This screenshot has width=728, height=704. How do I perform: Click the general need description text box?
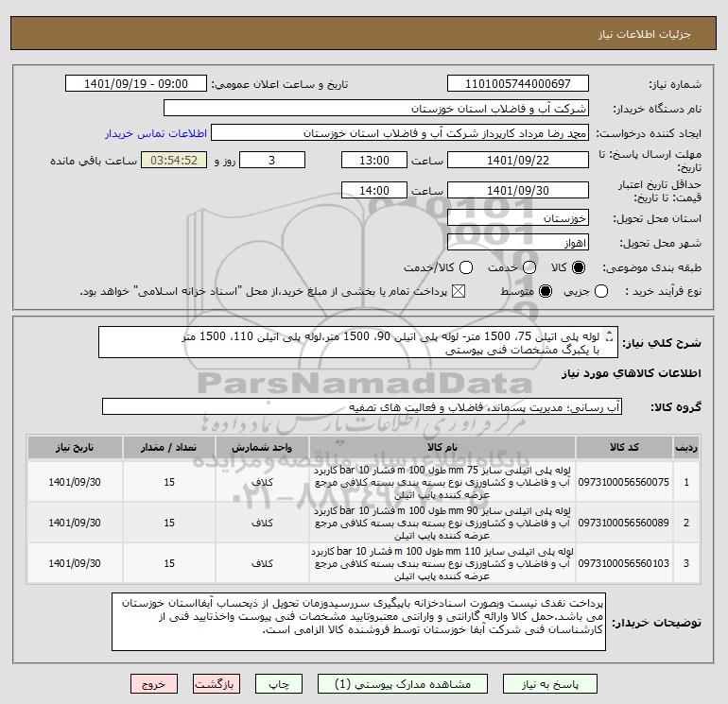358,342
